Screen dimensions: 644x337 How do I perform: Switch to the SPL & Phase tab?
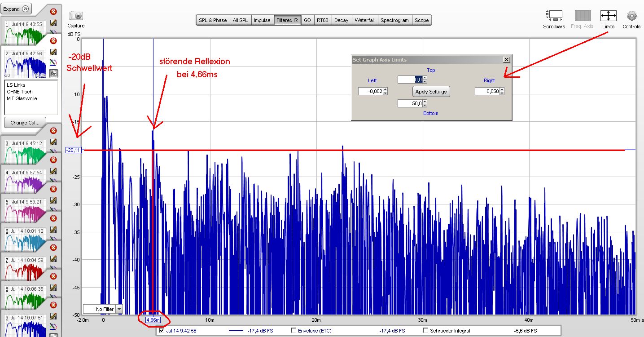[x=213, y=20]
